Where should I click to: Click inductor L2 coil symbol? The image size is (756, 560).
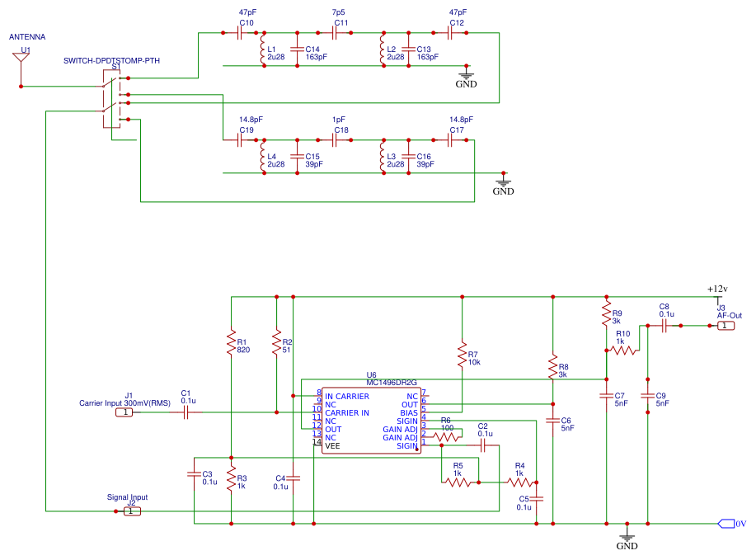click(x=383, y=49)
